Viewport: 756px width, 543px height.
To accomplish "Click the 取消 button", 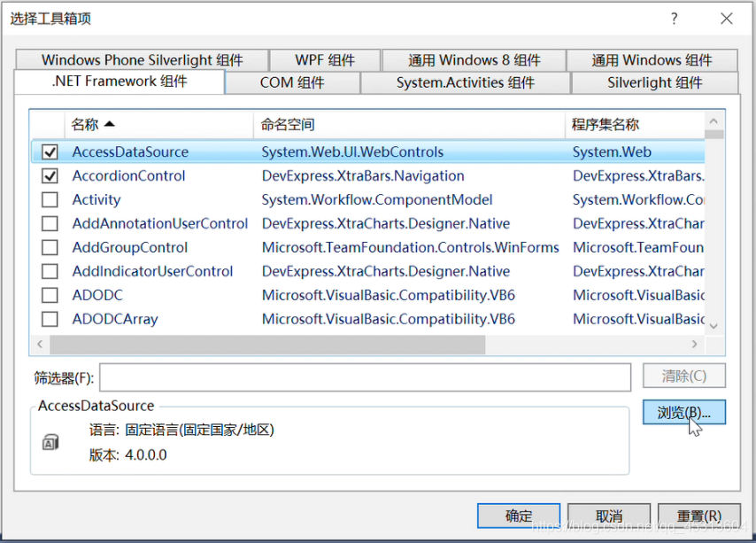I will [608, 516].
